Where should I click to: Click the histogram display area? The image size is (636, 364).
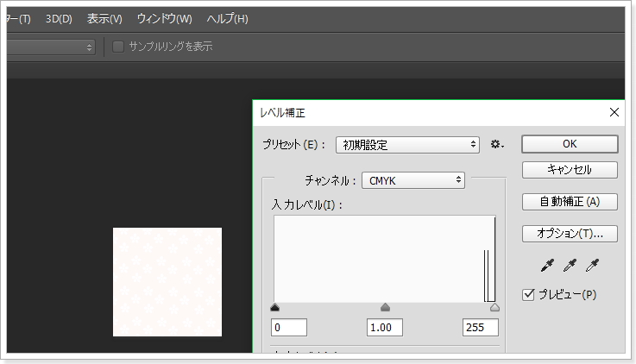385,259
